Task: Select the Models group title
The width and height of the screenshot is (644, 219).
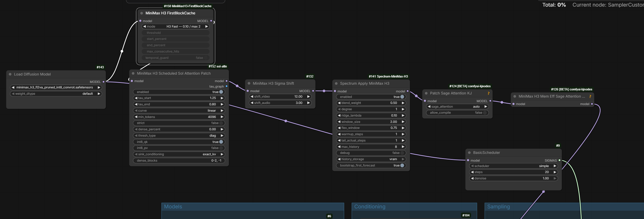Action: tap(173, 207)
